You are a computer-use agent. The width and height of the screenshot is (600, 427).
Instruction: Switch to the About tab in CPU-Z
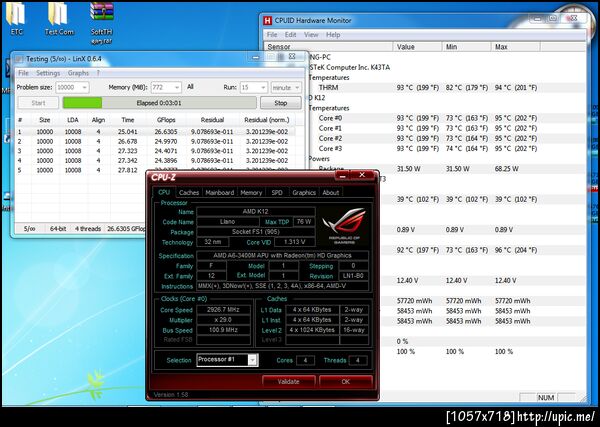[331, 192]
